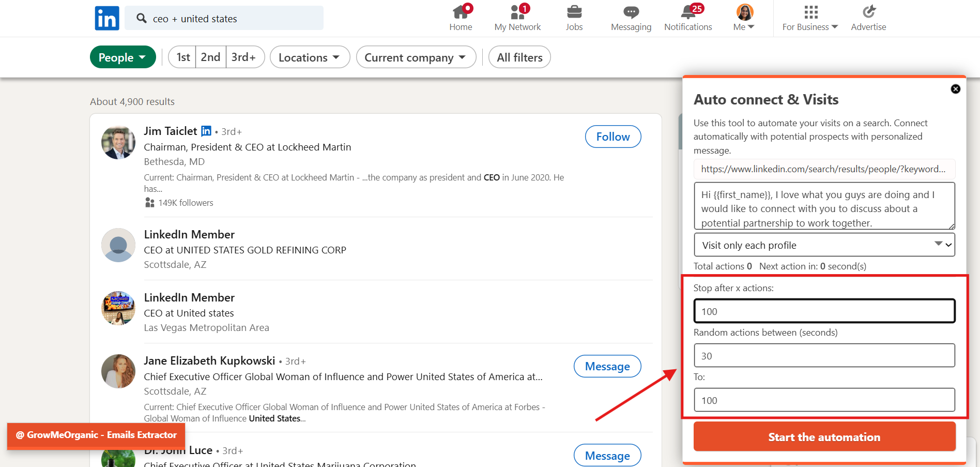
Task: Open profile photo of CEO at United states
Action: point(118,308)
